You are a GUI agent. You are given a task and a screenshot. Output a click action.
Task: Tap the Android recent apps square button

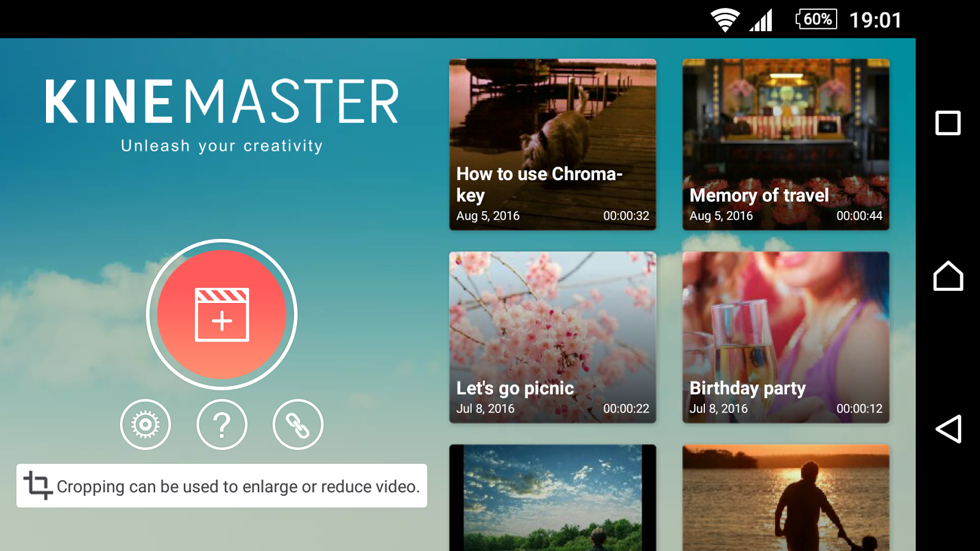(948, 123)
